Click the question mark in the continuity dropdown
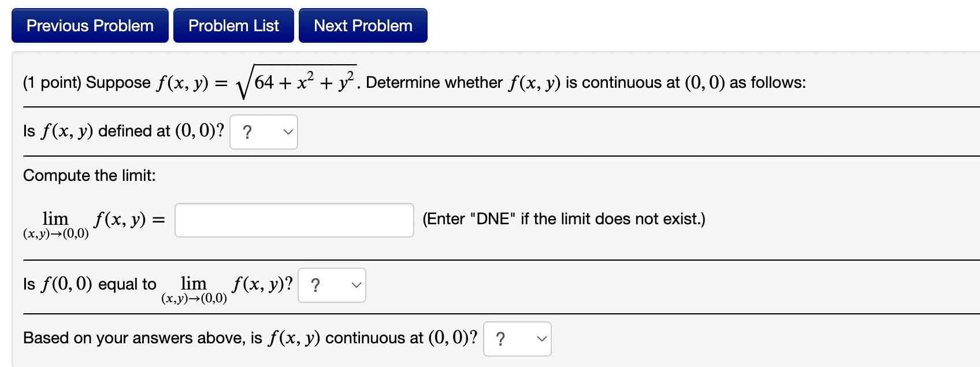This screenshot has height=367, width=980. pyautogui.click(x=502, y=339)
